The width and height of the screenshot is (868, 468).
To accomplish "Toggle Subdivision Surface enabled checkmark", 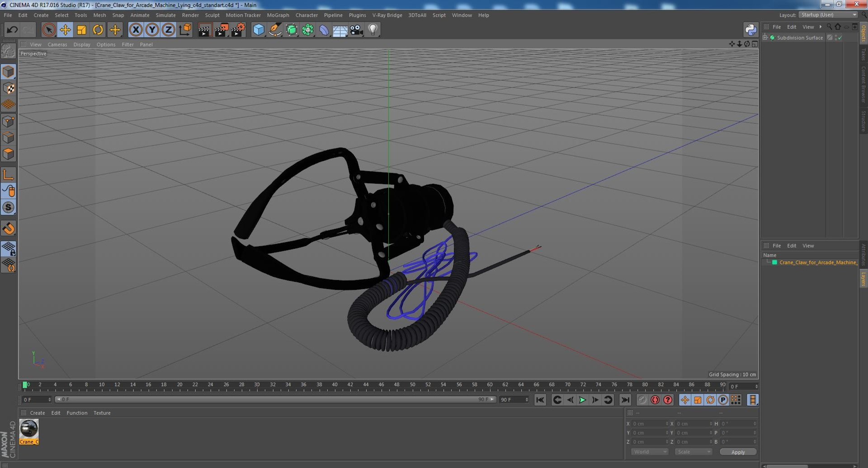I will [x=840, y=38].
